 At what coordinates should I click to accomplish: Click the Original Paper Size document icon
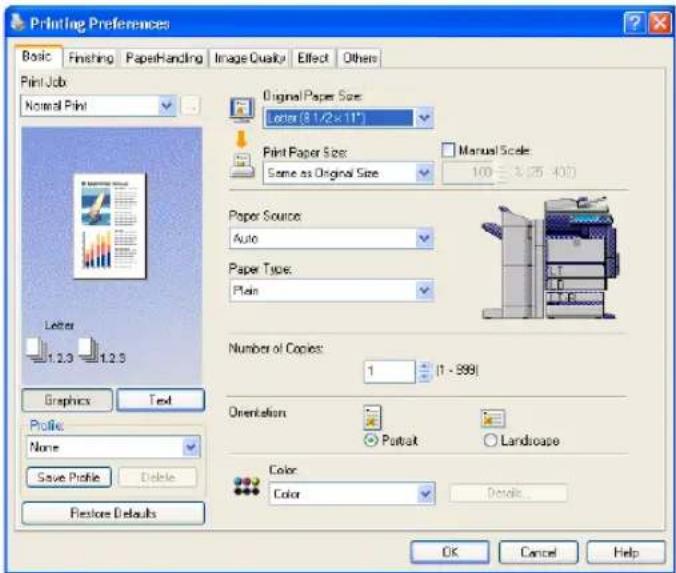coord(241,109)
